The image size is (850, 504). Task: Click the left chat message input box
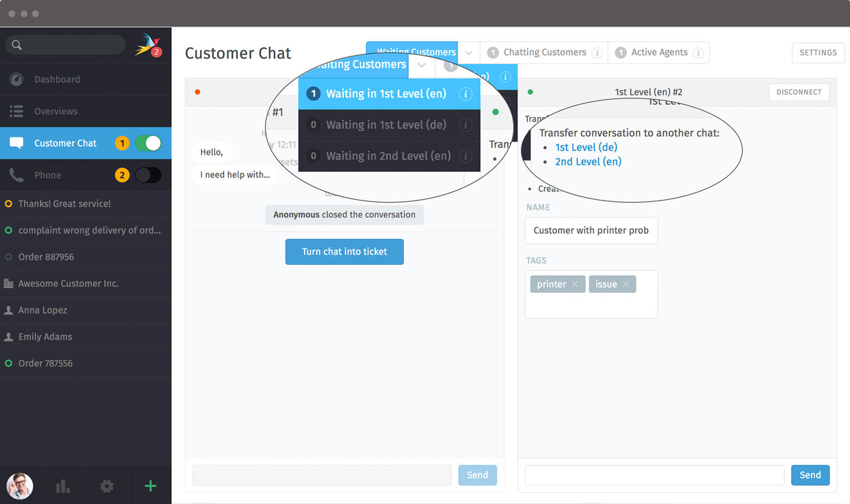[322, 475]
